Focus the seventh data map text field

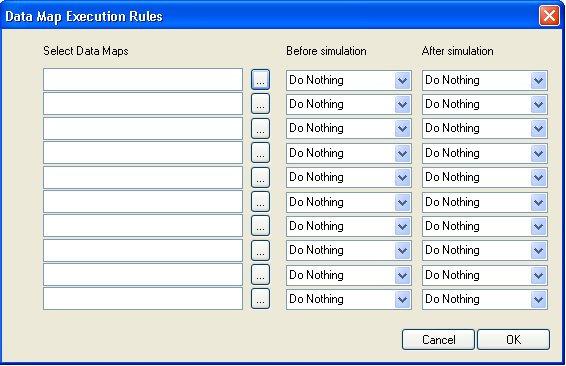[143, 226]
